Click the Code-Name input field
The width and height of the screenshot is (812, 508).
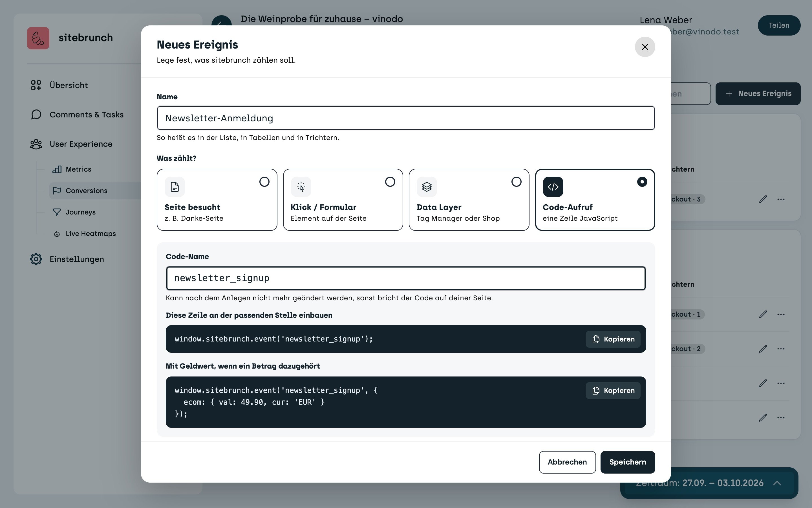click(406, 278)
